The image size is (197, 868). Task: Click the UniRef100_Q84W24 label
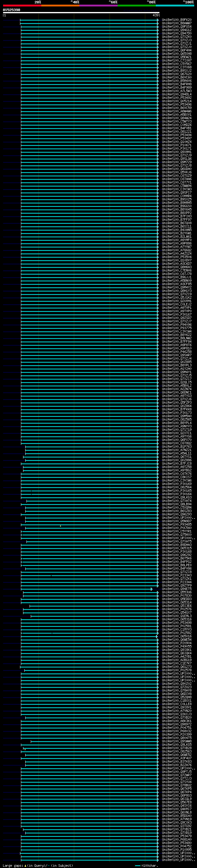(177, 118)
